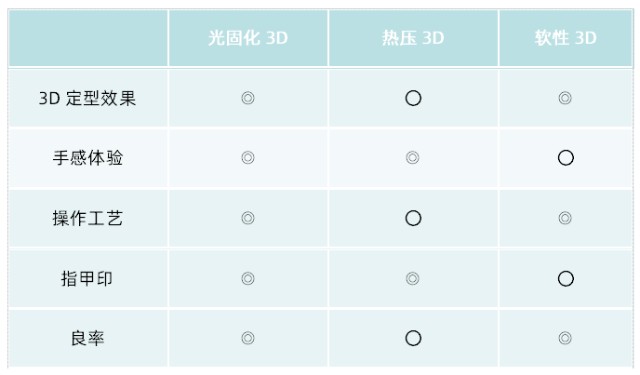Click single-circle icon for 热压 3D 操作工艺
640x375 pixels.
click(413, 218)
